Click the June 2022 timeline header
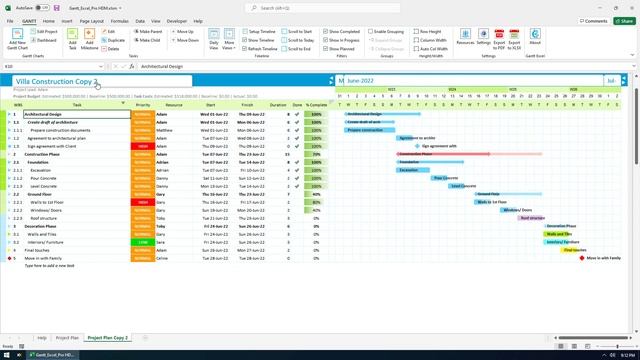Screen dimensions: 640x360 pyautogui.click(x=473, y=81)
